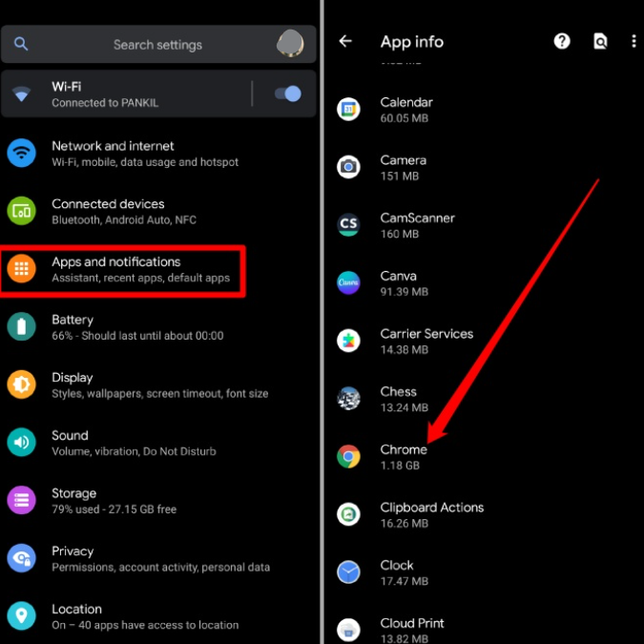Viewport: 644px width, 644px height.
Task: Tap the Battery icon
Action: point(21,326)
